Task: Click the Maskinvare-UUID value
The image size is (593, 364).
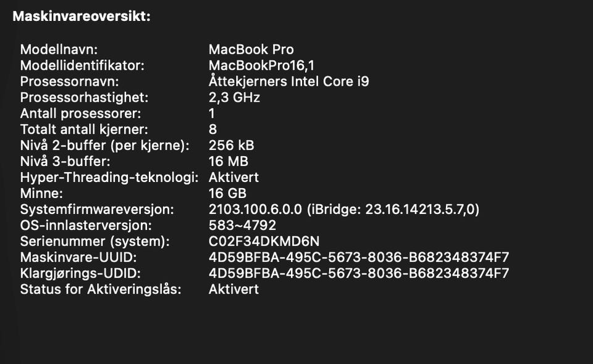Action: (x=358, y=258)
